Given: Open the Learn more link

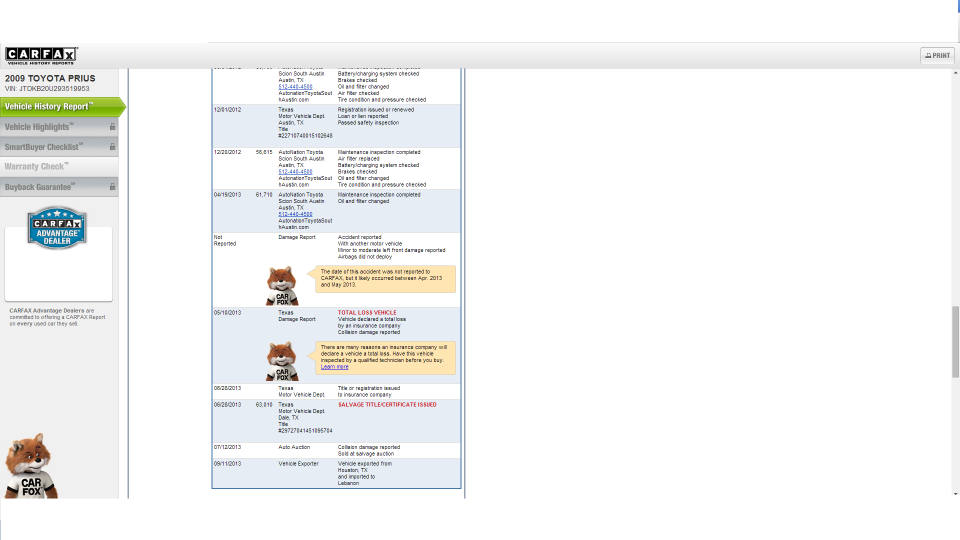Looking at the screenshot, I should coord(334,367).
